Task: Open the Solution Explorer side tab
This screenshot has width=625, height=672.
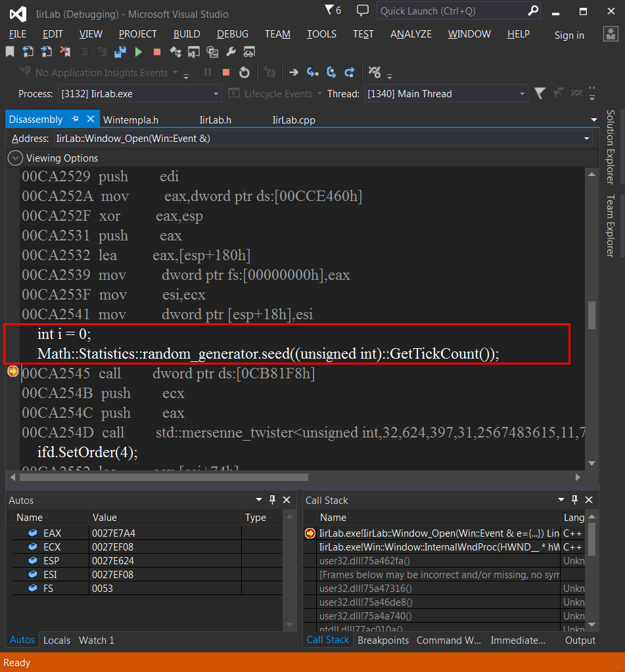Action: point(611,146)
